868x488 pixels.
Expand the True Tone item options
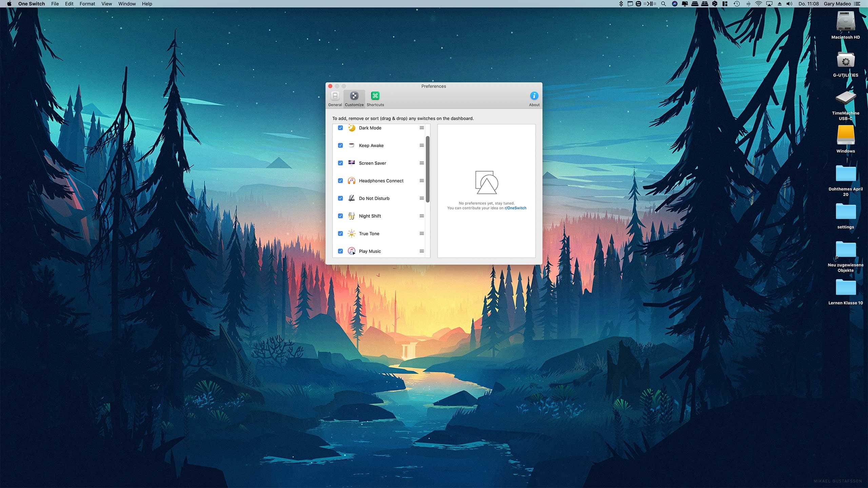click(421, 233)
